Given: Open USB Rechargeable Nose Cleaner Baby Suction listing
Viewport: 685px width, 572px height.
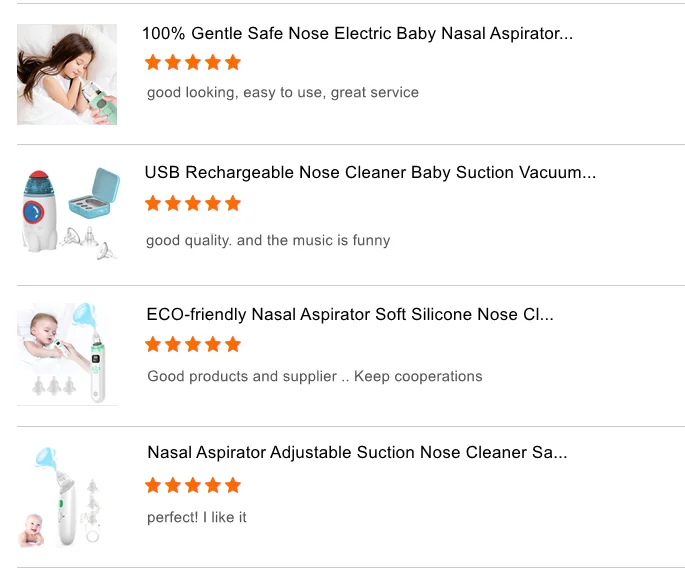Looking at the screenshot, I should pos(370,173).
